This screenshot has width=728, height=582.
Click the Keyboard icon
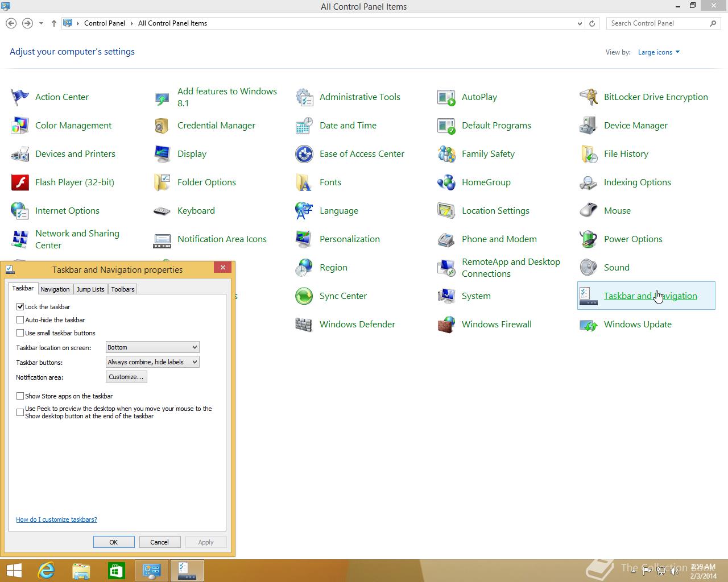point(162,211)
